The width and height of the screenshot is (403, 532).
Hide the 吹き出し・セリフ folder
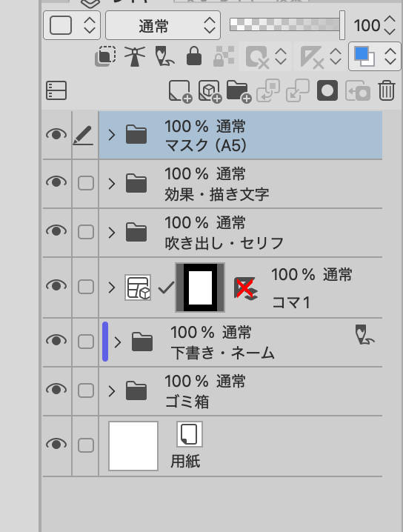point(56,231)
